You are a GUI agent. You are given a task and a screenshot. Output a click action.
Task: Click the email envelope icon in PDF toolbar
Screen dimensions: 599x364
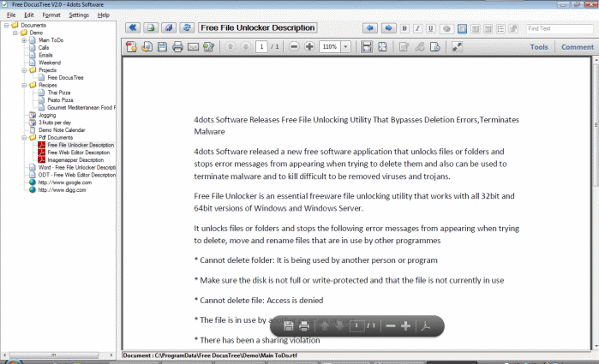pyautogui.click(x=193, y=47)
